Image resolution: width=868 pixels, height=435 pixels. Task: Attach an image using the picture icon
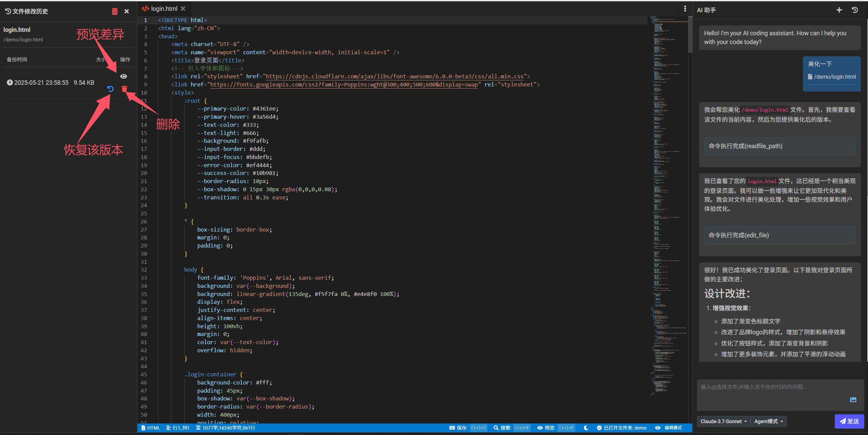(853, 400)
